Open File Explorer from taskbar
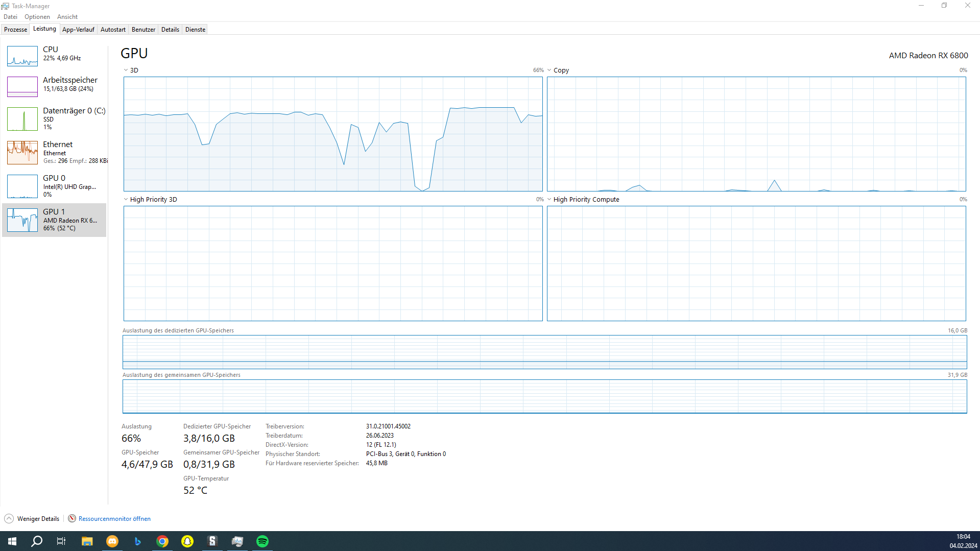980x551 pixels. (x=87, y=541)
